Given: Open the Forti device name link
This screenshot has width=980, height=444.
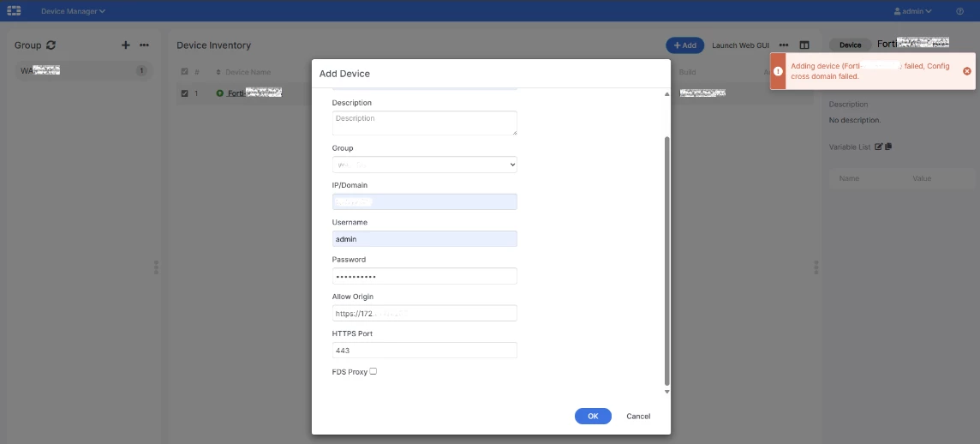Looking at the screenshot, I should [255, 93].
